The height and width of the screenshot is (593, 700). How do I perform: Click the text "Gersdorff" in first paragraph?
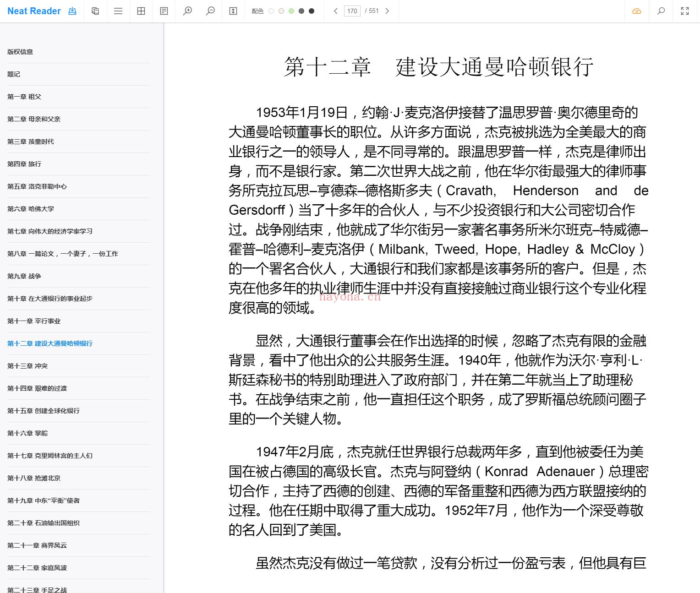tap(257, 210)
